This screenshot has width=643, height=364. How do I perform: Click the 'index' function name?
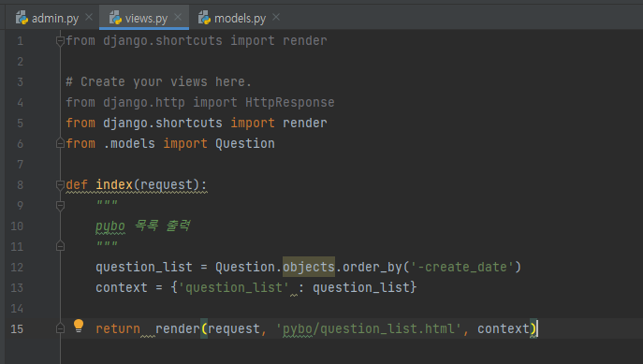point(114,185)
